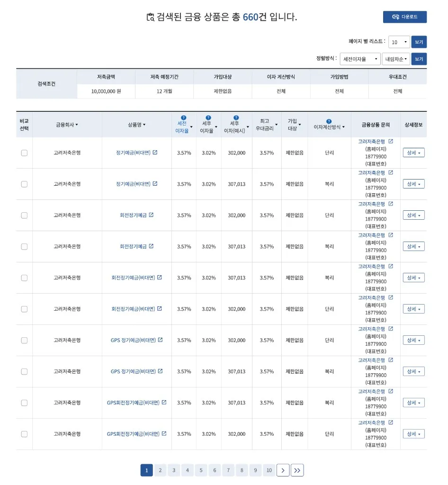Click external-link icon beside 회전정기예금 복리 product name
The height and width of the screenshot is (485, 448).
click(151, 246)
